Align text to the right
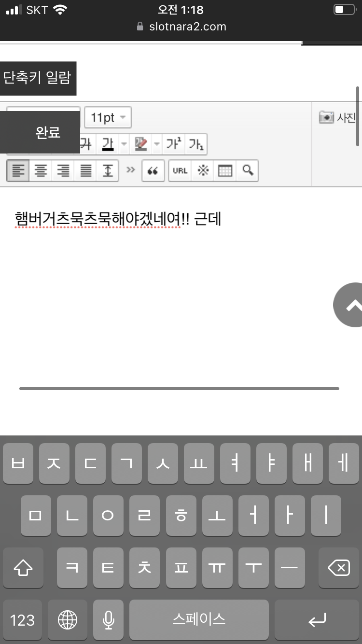 tap(63, 171)
